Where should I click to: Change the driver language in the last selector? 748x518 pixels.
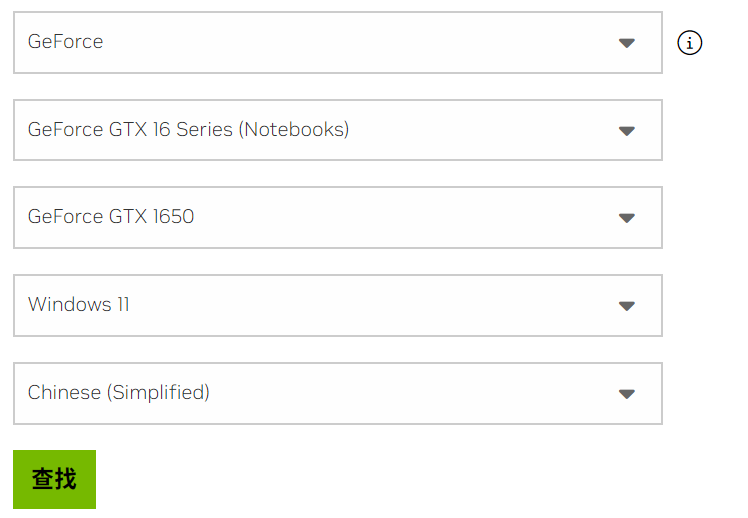[x=337, y=393]
